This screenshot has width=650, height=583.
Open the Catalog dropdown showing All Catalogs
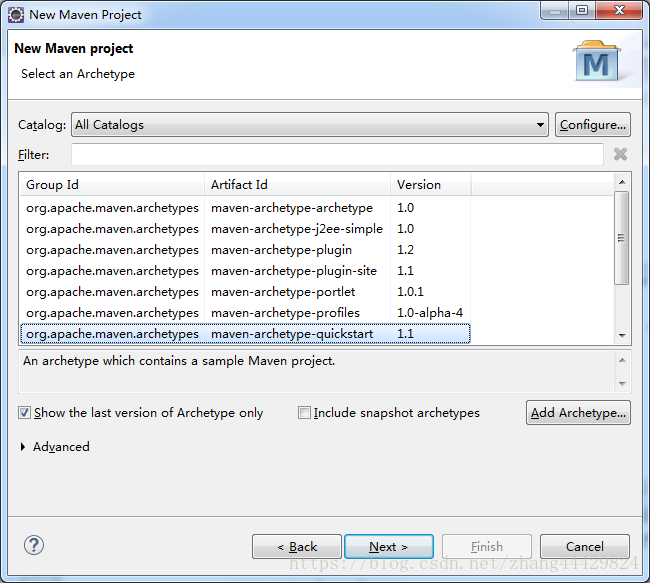[x=310, y=124]
